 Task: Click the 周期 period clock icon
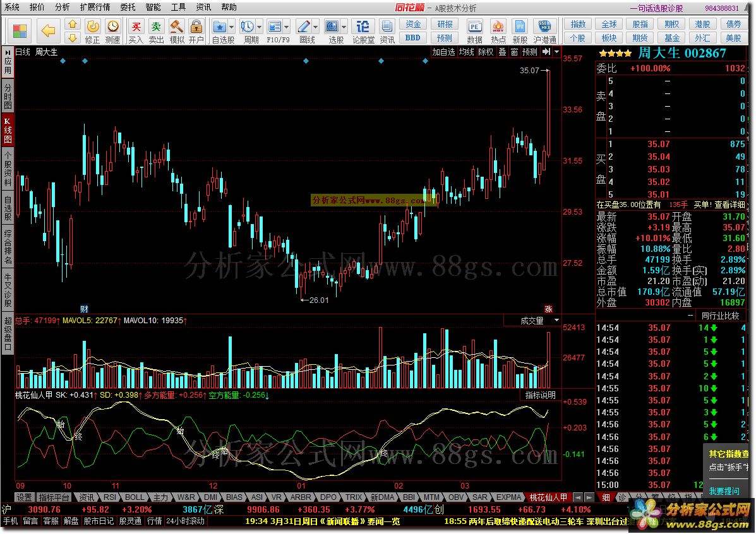[248, 26]
